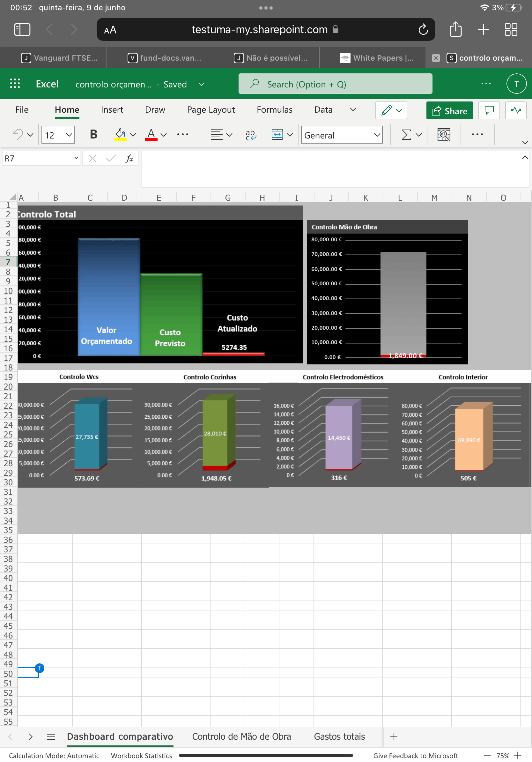
Task: Add a new worksheet
Action: pyautogui.click(x=394, y=737)
